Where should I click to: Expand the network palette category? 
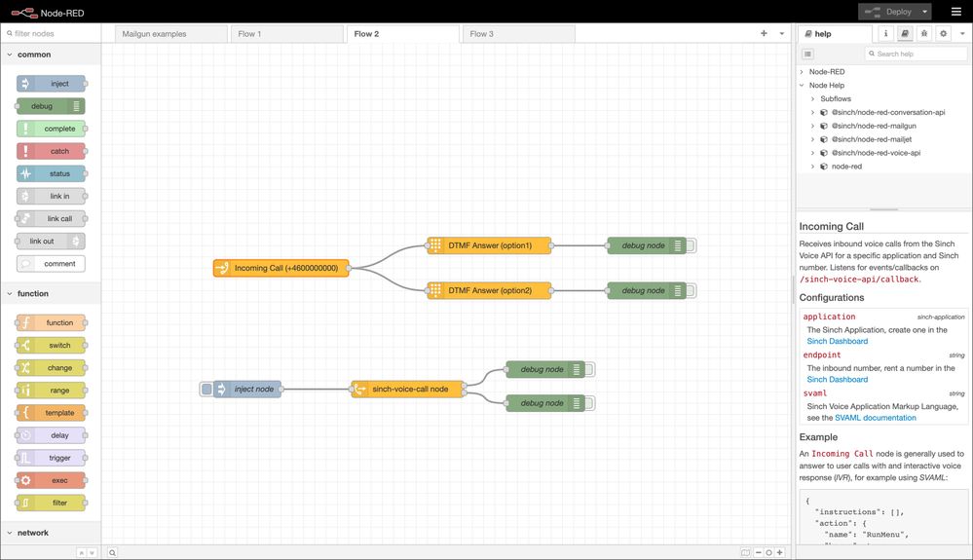tap(51, 533)
